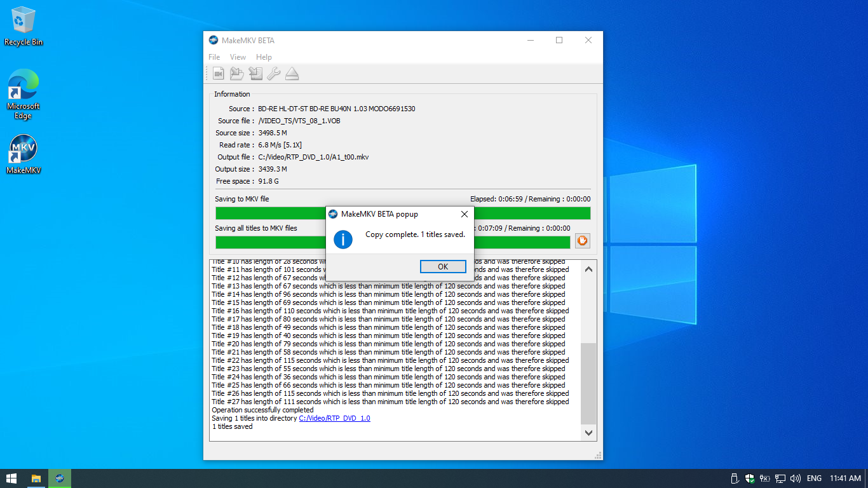Click the Eject disc toolbar icon
The height and width of the screenshot is (488, 868).
tap(292, 74)
